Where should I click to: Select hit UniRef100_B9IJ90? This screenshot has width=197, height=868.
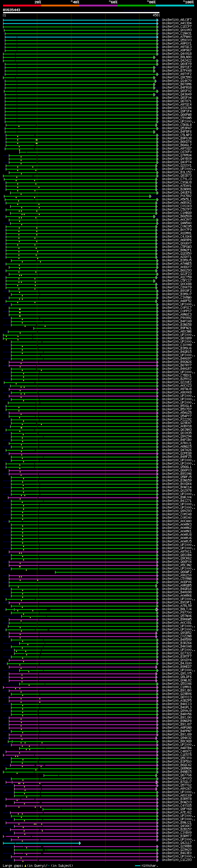coord(177,717)
